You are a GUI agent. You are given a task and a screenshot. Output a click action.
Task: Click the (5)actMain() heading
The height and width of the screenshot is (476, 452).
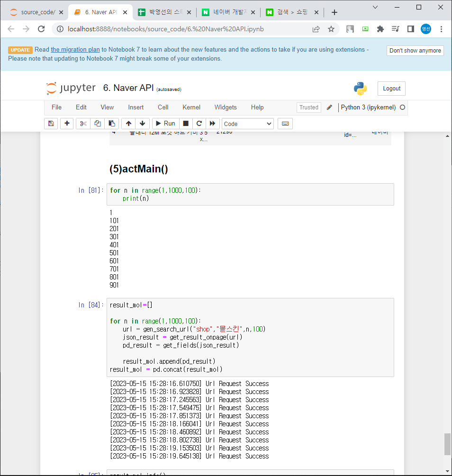click(x=138, y=169)
